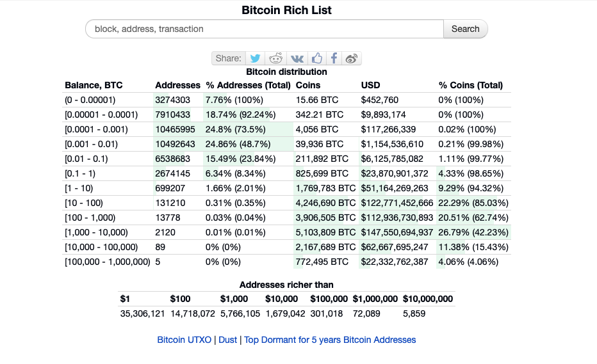Click the "% Coins (Total)" column header
The width and height of the screenshot is (597, 364).
470,85
